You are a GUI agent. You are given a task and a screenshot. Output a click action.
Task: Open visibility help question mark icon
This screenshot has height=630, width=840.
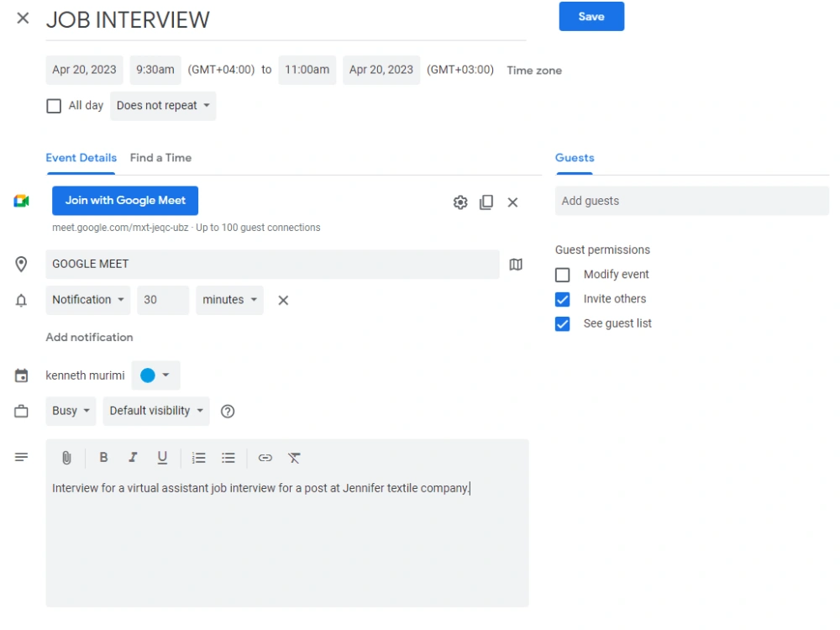point(228,412)
